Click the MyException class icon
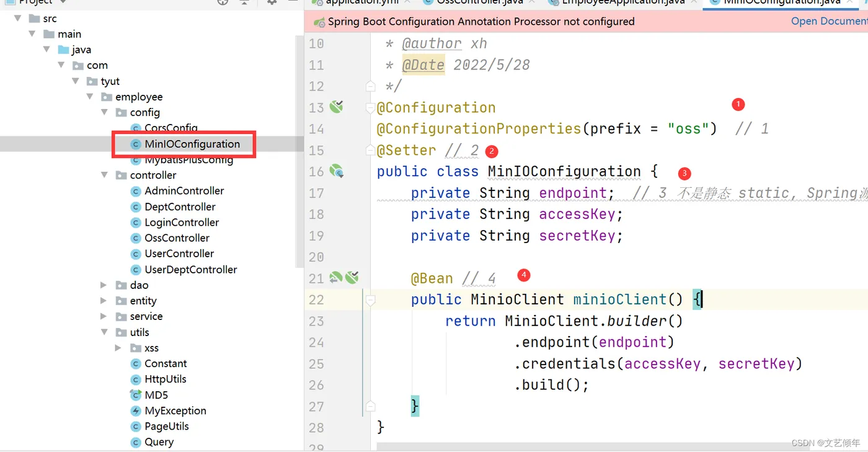 [136, 411]
